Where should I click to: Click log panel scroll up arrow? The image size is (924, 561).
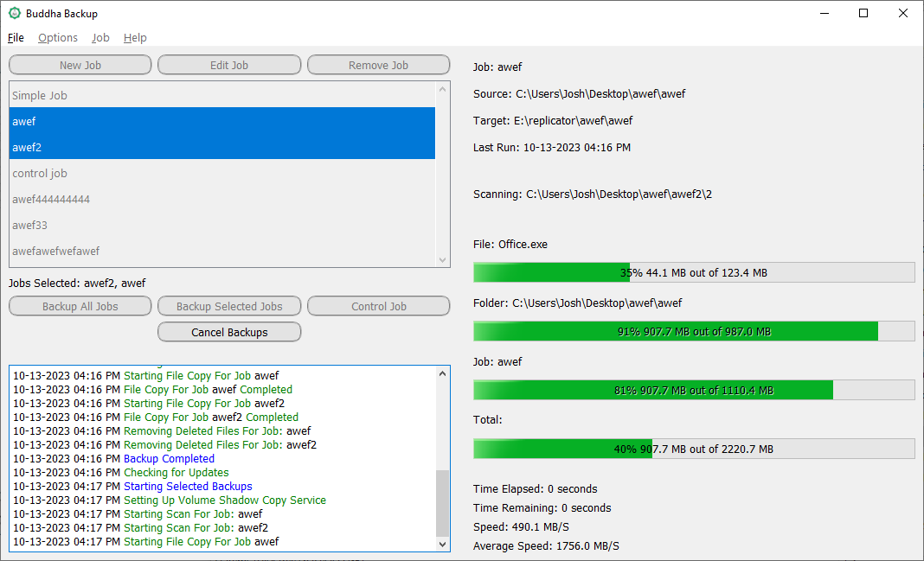click(443, 373)
